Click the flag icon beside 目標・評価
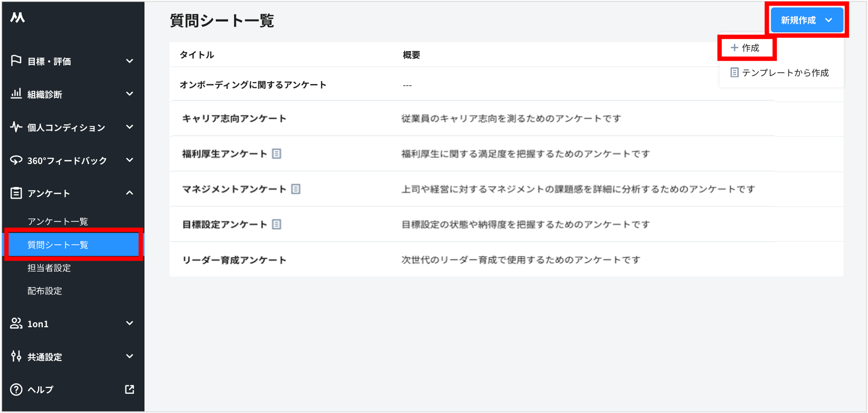The image size is (868, 413). [x=16, y=61]
